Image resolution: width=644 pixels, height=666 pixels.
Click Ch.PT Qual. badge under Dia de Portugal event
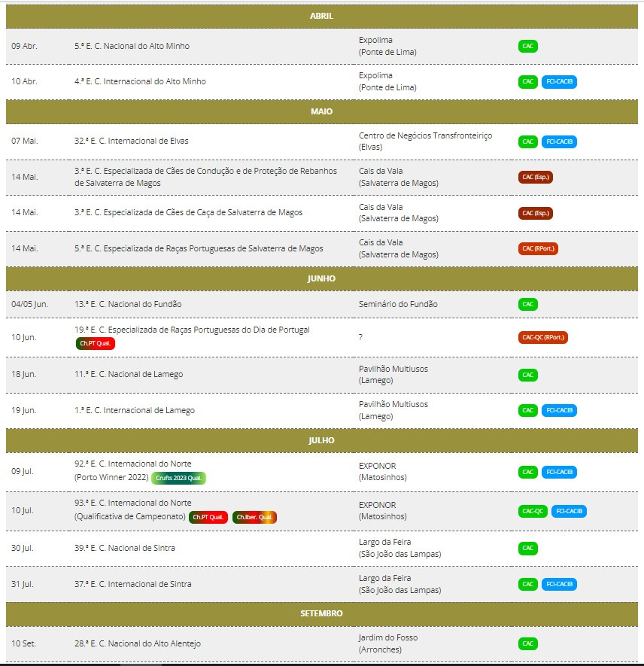pos(96,343)
